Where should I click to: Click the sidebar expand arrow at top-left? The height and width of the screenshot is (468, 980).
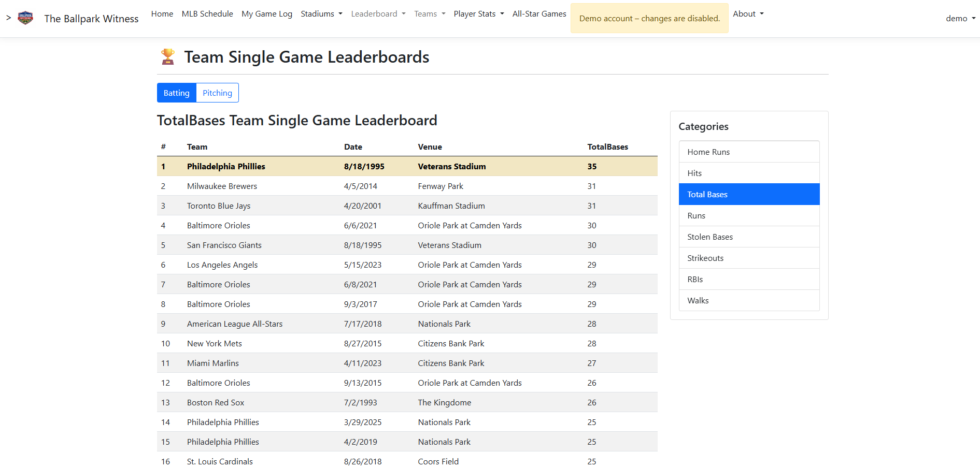point(8,18)
